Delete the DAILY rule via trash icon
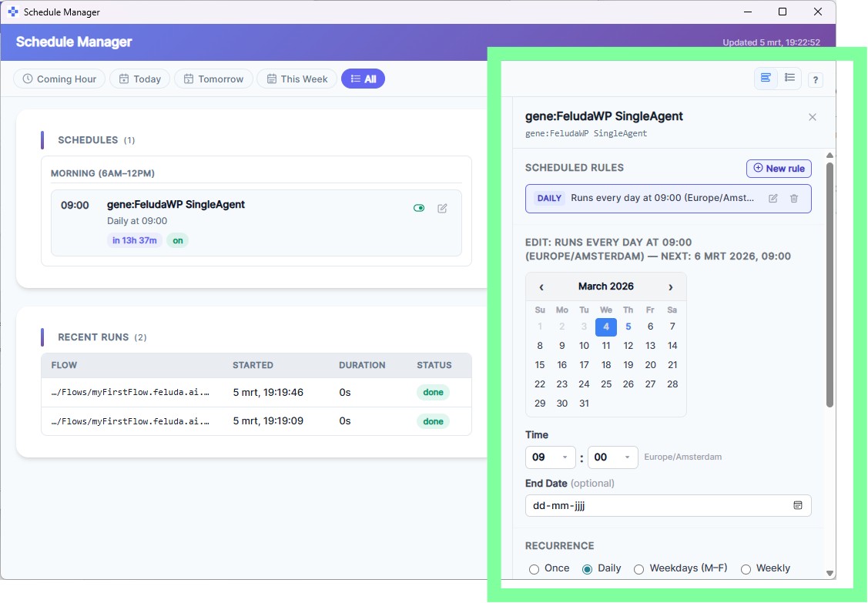 [794, 198]
